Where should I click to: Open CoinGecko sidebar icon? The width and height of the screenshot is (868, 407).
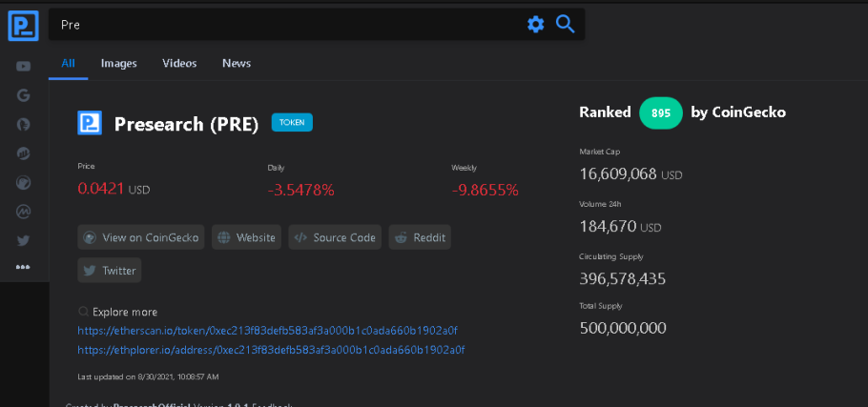pyautogui.click(x=23, y=182)
